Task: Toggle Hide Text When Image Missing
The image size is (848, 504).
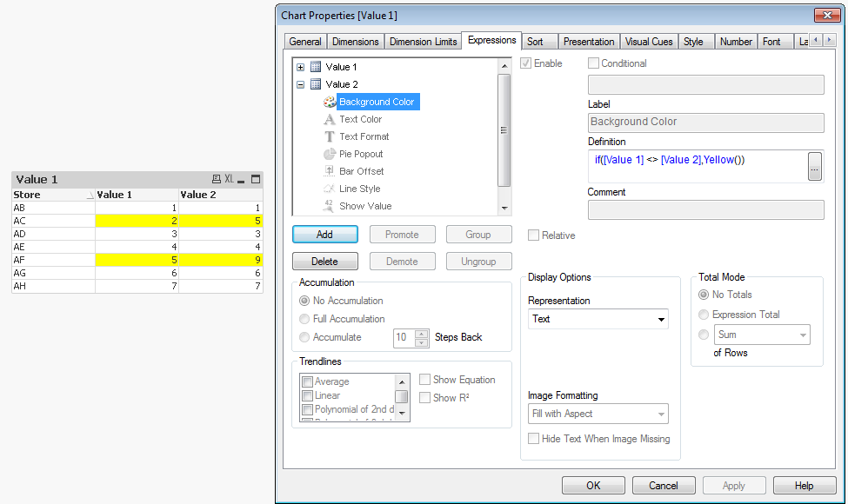Action: tap(534, 439)
